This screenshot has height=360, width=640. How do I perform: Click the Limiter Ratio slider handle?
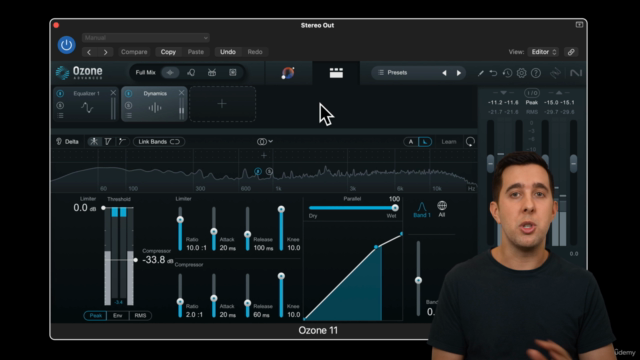click(180, 220)
